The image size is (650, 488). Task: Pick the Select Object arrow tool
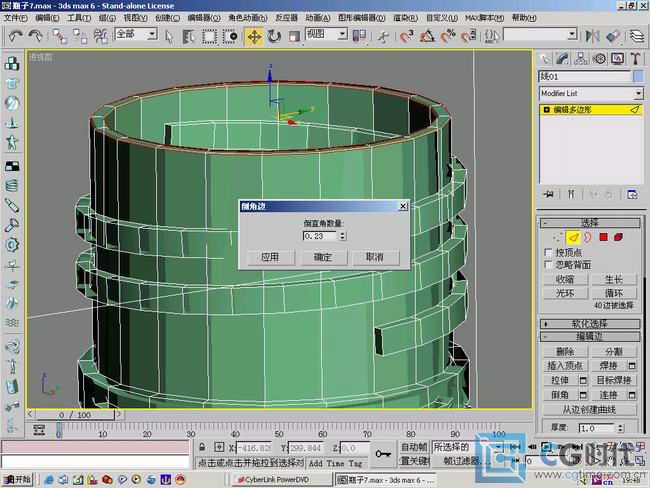[x=169, y=36]
